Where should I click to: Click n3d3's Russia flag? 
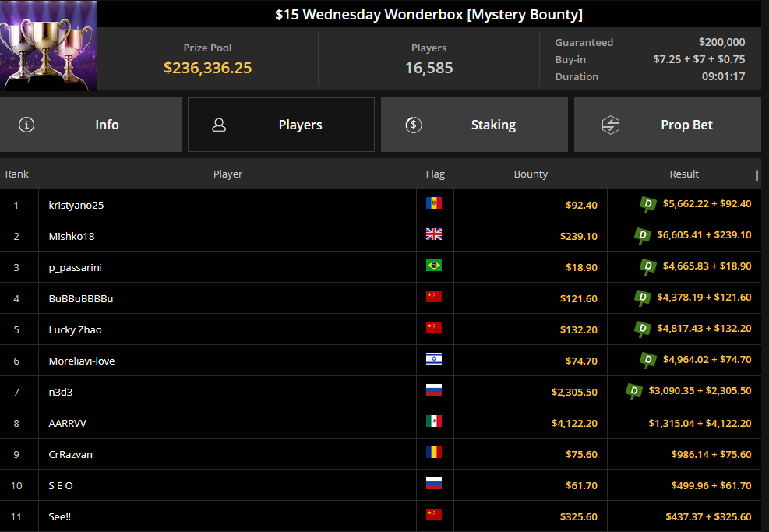pos(433,389)
